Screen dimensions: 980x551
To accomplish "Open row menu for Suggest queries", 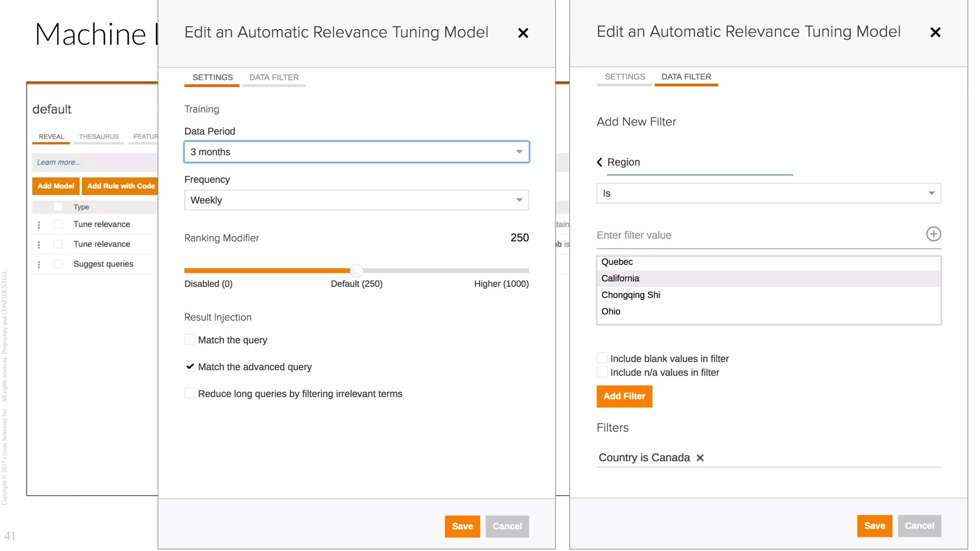I will (39, 264).
